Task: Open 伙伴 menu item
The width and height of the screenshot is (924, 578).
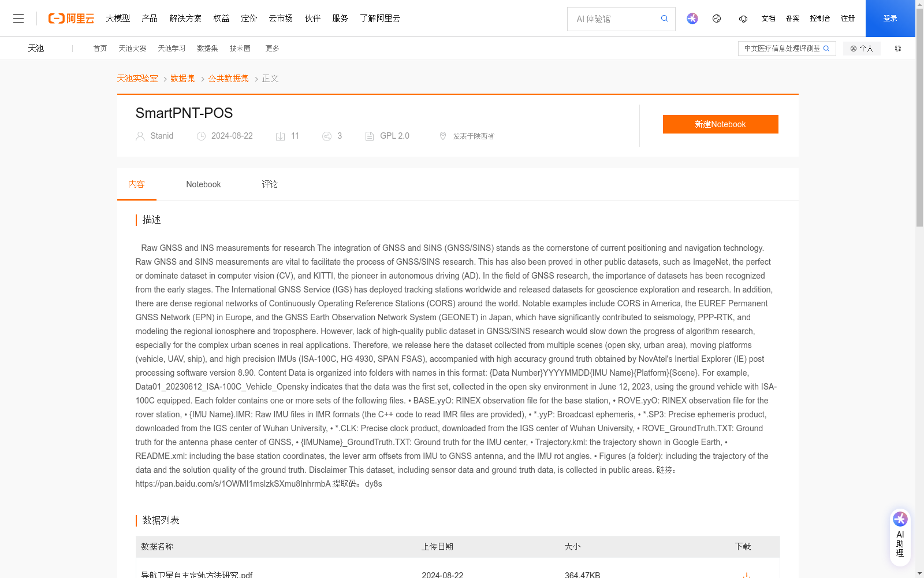Action: (x=312, y=18)
